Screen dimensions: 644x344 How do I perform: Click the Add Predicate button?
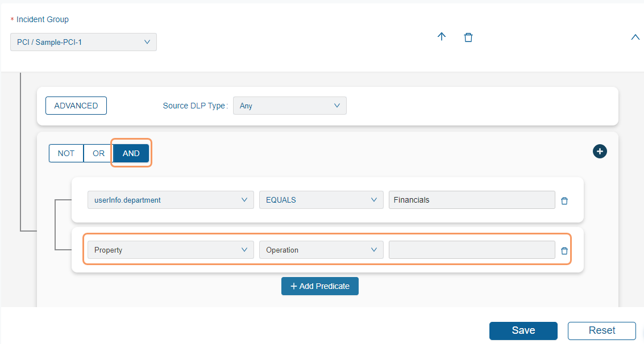point(319,286)
